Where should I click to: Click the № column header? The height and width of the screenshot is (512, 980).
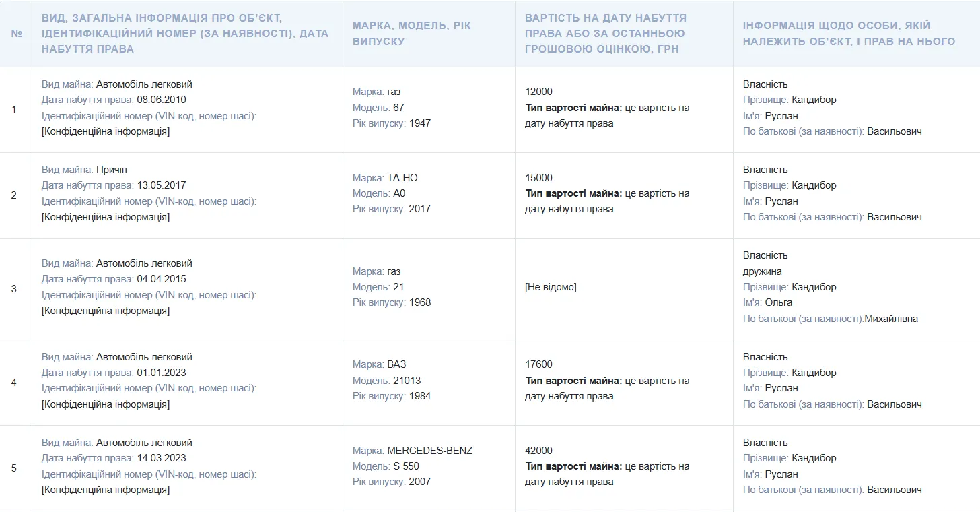click(x=16, y=33)
